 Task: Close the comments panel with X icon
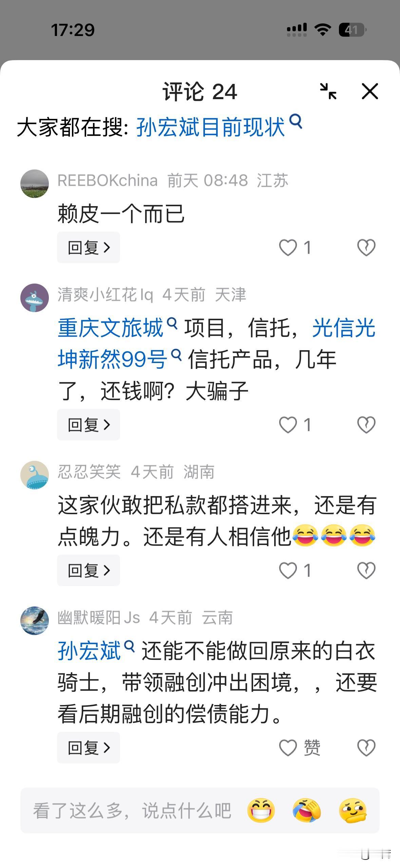click(370, 91)
